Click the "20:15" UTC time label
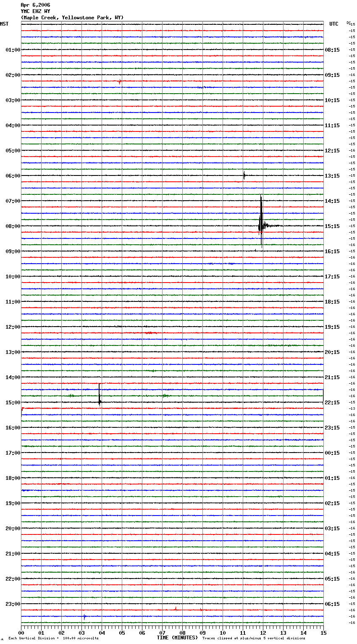Viewport: 357px width, 644px height. coord(332,352)
